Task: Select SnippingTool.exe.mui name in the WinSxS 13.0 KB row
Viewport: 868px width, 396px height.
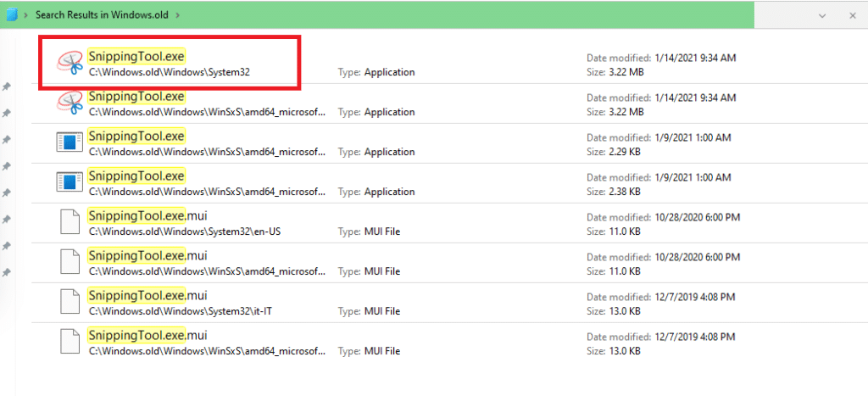Action: [147, 335]
